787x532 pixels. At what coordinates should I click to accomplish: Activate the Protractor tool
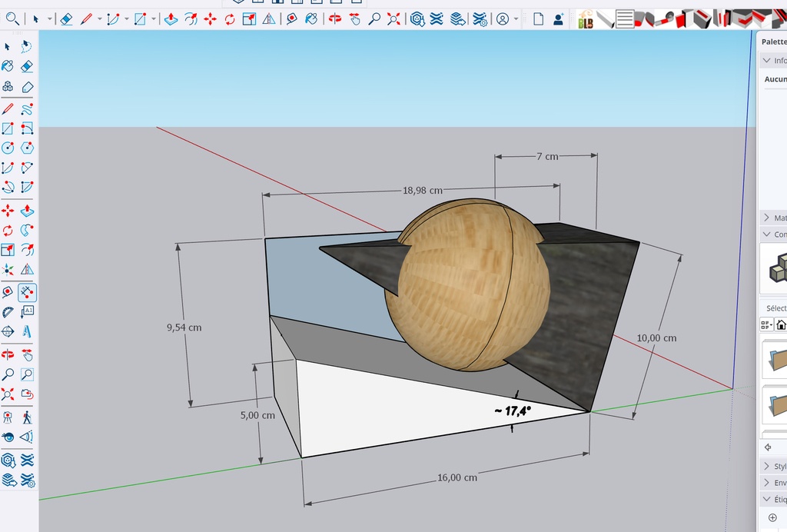(x=8, y=312)
